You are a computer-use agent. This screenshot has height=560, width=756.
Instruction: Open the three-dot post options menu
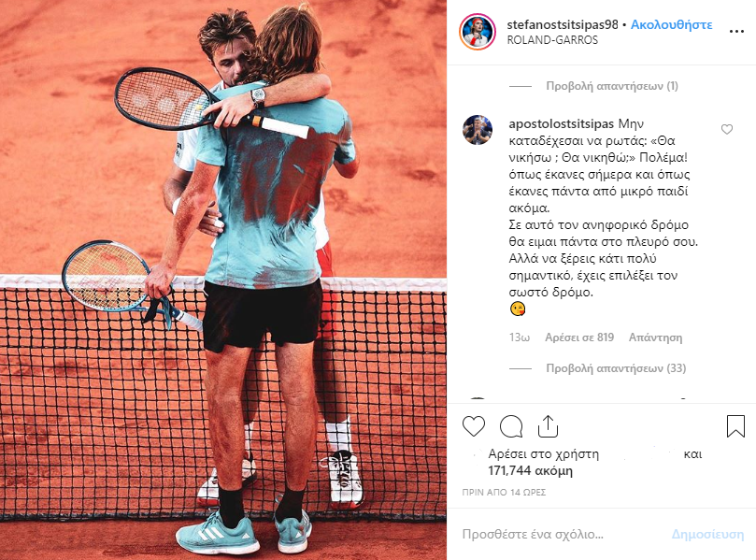click(736, 32)
